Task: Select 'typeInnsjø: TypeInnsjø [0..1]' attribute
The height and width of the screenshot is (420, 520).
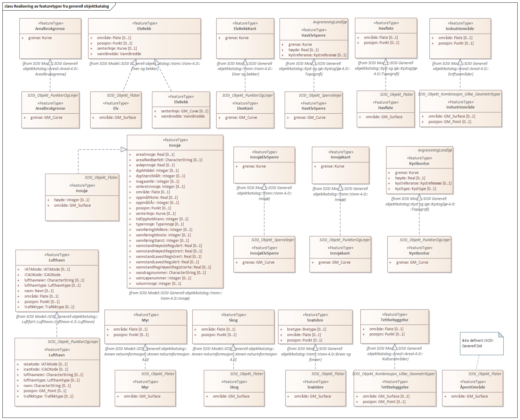Action: [x=160, y=224]
